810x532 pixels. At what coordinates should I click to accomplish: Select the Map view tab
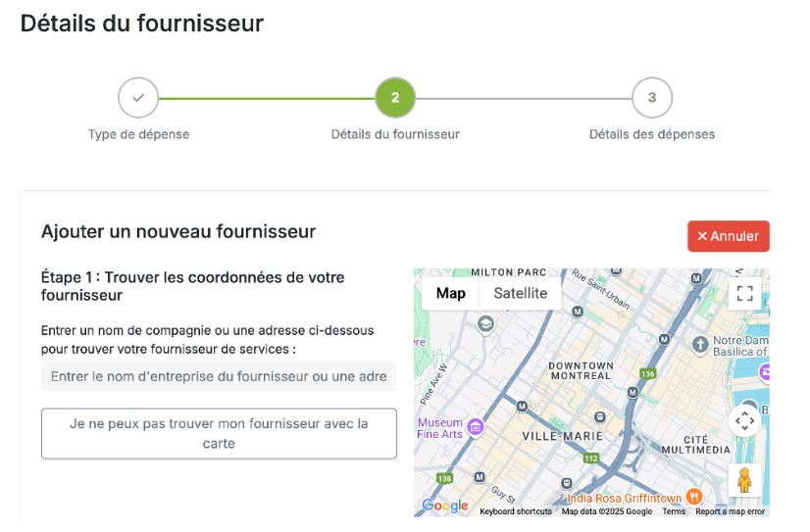(450, 293)
